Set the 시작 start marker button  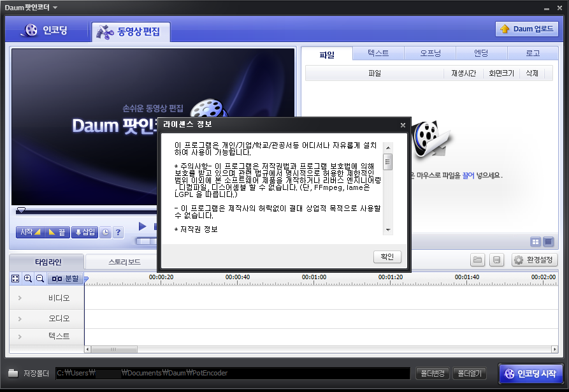(30, 232)
